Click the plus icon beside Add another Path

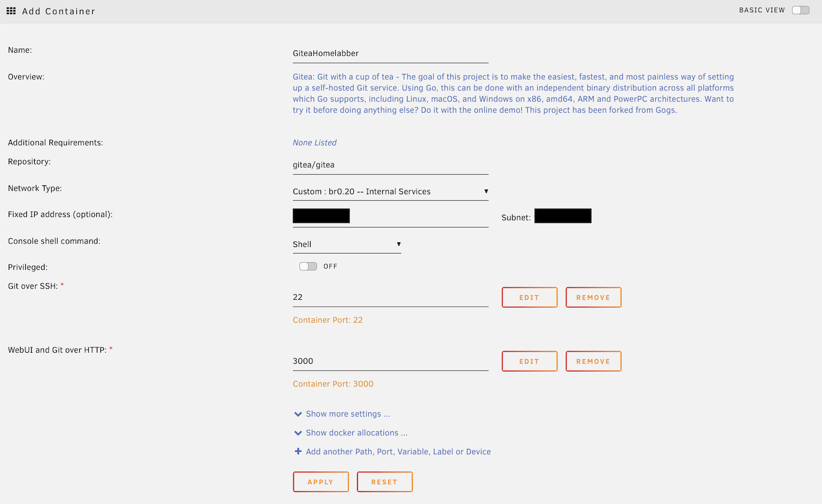(x=298, y=452)
